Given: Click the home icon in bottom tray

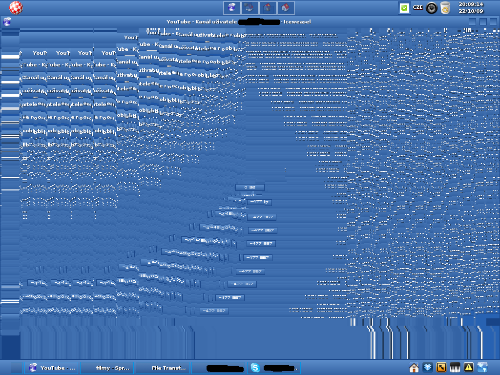Looking at the screenshot, I should click(414, 368).
